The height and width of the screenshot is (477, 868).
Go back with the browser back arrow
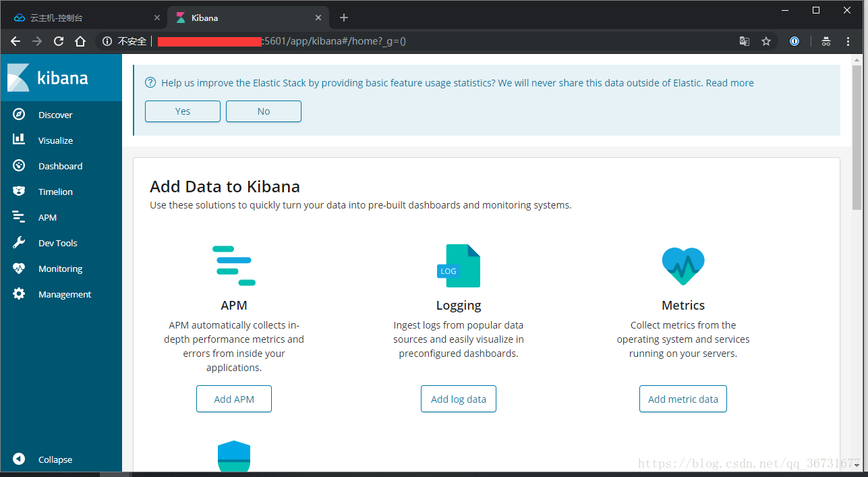coord(16,41)
